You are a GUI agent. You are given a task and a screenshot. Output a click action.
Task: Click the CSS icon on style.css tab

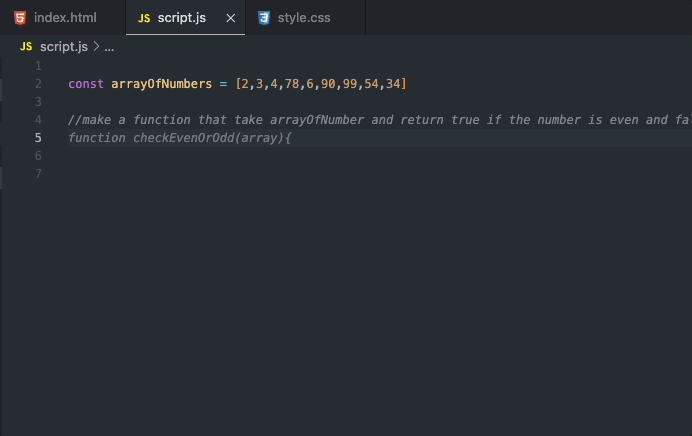(x=264, y=18)
